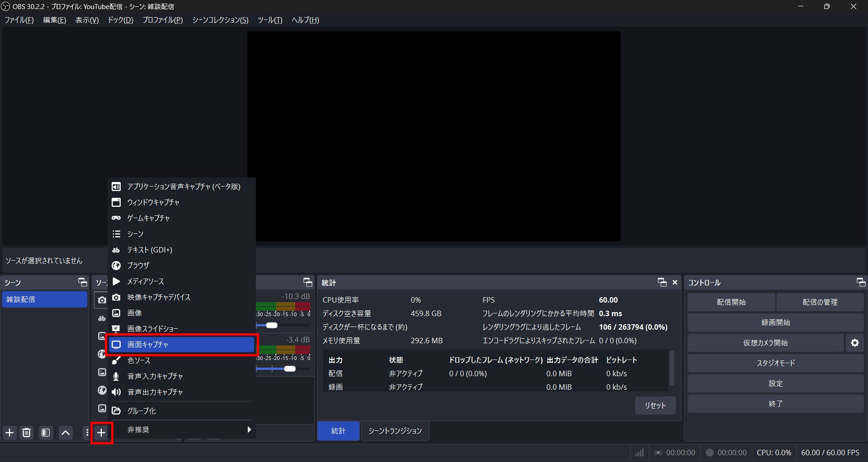This screenshot has height=462, width=868.
Task: Reset statistics with リセット button
Action: 655,406
